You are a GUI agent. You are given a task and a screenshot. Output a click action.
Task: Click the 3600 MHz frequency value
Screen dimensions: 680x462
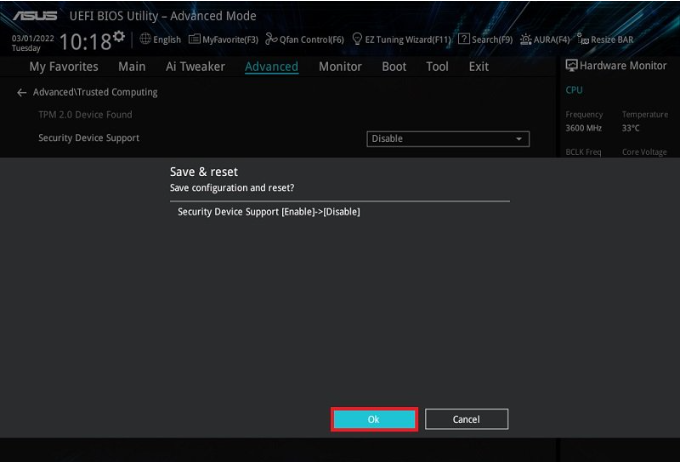pos(583,128)
